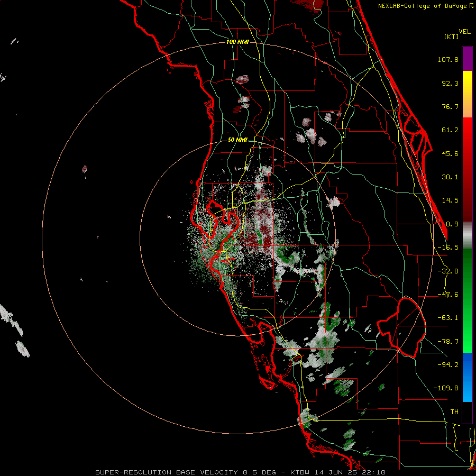Screen dimensions: 476x476
Task: Pick the blue segment of the color bar
Action: tap(467, 377)
